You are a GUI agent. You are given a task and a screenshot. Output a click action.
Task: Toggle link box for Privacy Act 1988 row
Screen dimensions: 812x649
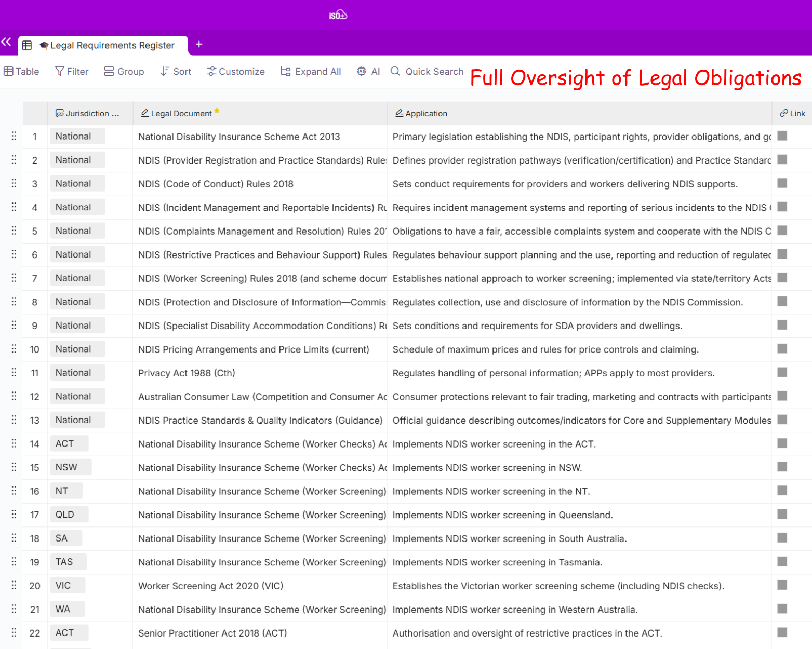782,372
